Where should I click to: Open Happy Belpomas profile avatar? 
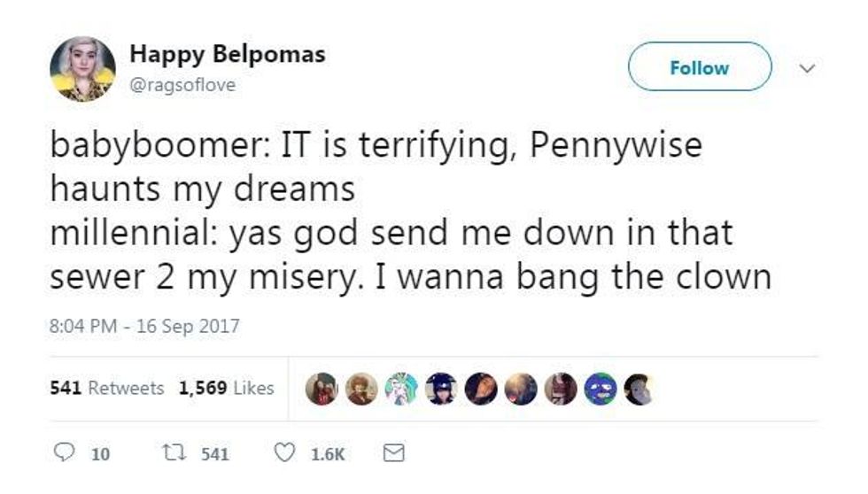(x=82, y=69)
